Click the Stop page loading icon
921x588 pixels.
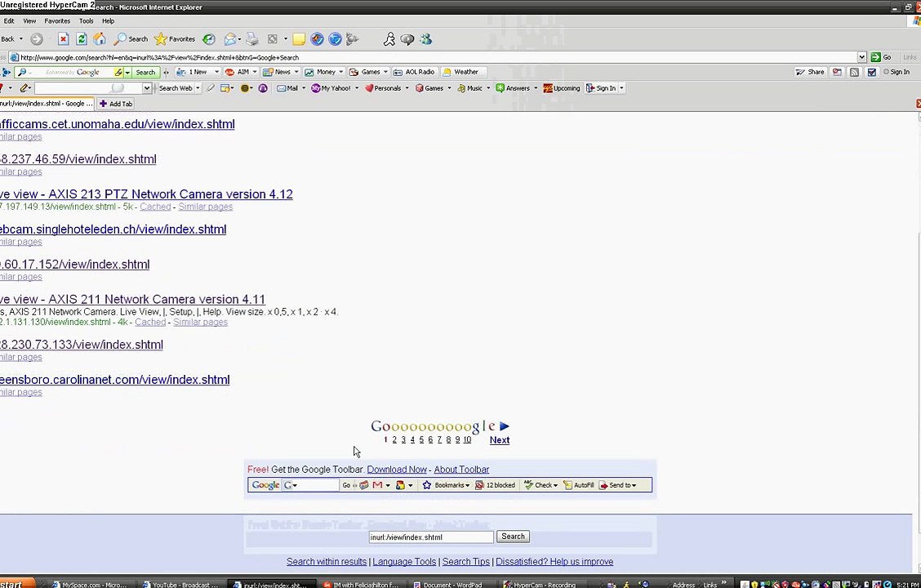pyautogui.click(x=64, y=39)
